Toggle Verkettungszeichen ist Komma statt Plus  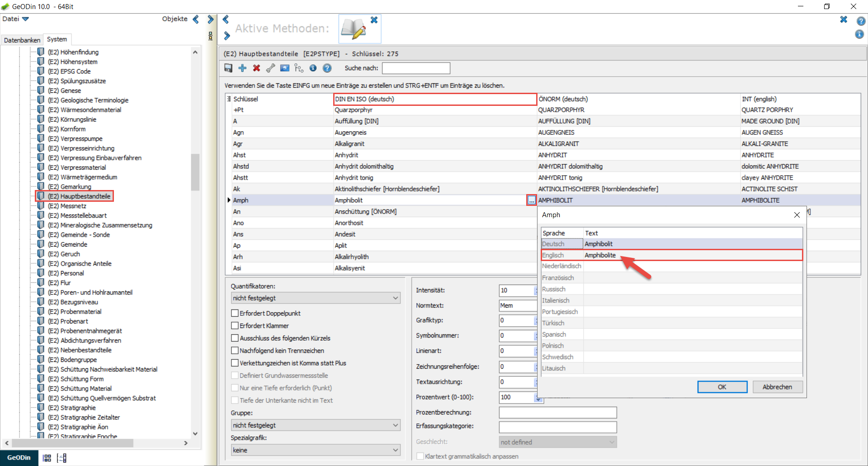pyautogui.click(x=235, y=363)
